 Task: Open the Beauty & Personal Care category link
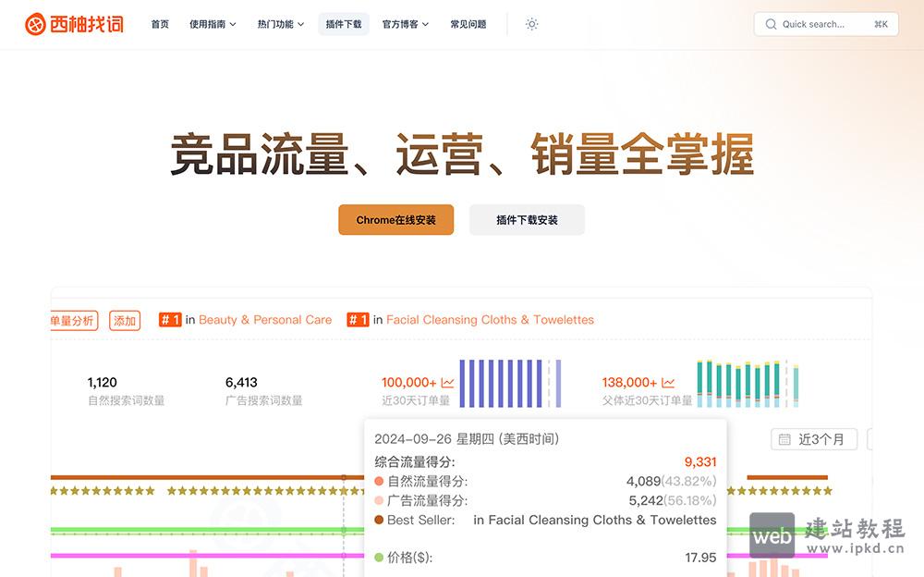coord(265,320)
